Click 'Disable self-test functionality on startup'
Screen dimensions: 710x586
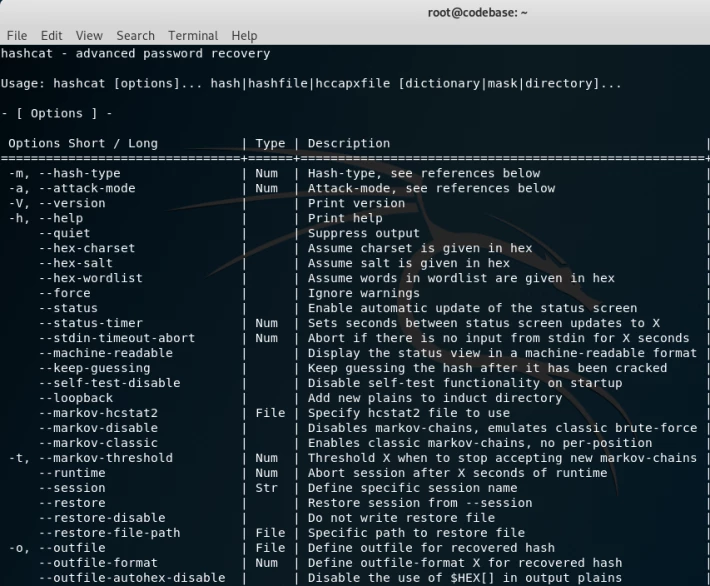(x=465, y=383)
